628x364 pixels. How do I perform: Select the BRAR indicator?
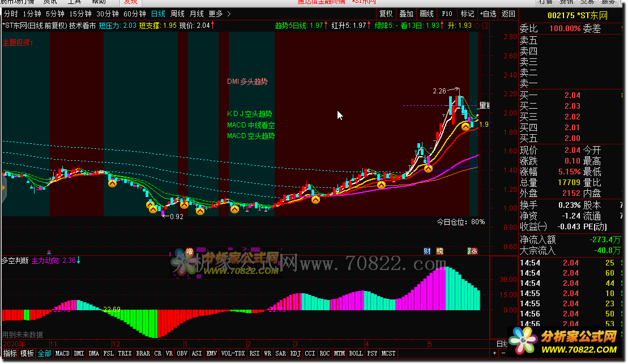143,353
